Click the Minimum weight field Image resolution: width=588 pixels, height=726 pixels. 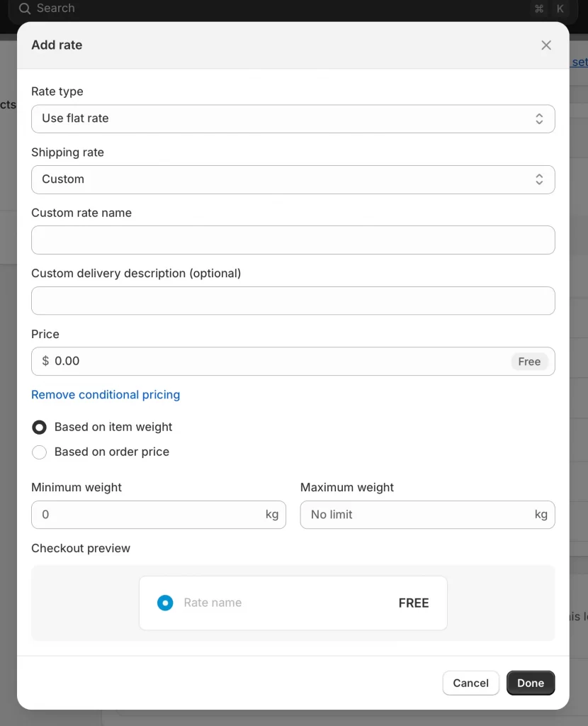[149, 515]
